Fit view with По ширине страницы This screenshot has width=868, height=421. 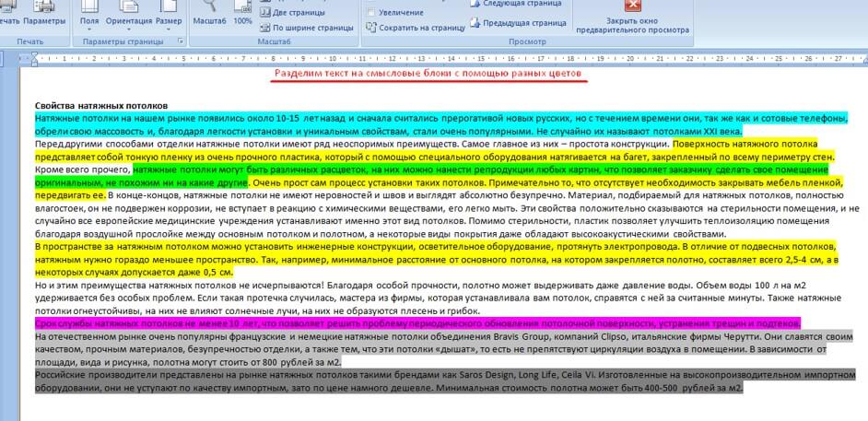click(x=306, y=28)
